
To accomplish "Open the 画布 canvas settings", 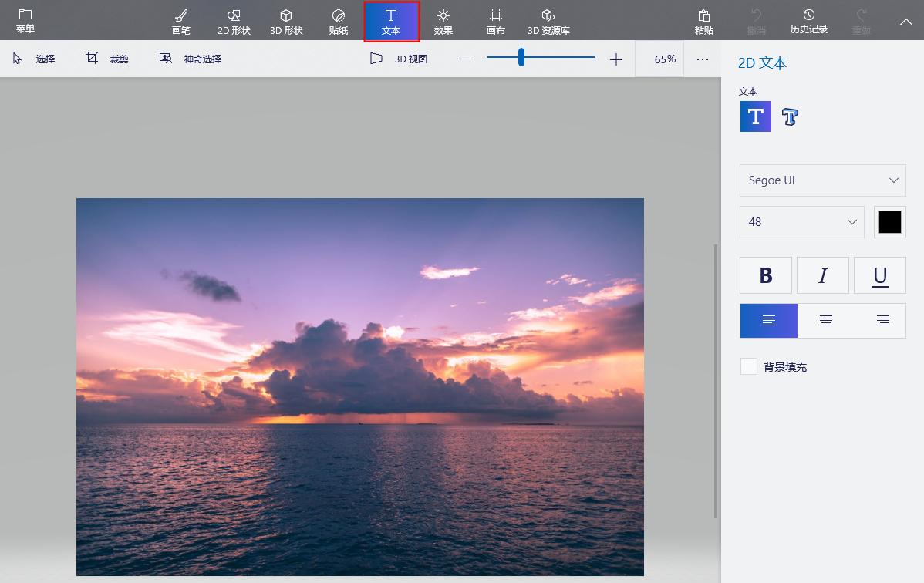I will point(496,22).
